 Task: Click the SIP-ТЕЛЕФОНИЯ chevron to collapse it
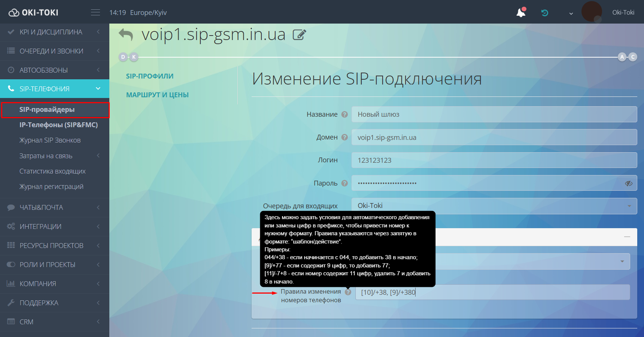click(x=98, y=89)
